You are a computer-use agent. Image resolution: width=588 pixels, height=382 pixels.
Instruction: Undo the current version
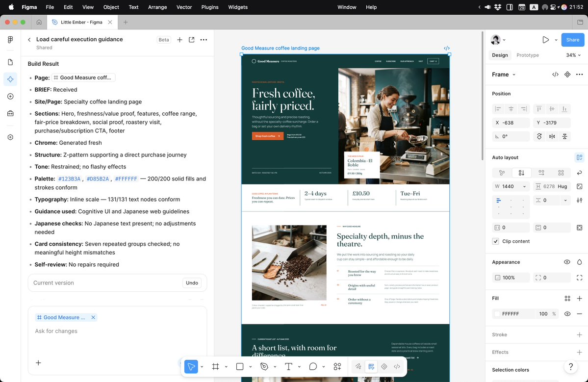pos(192,283)
